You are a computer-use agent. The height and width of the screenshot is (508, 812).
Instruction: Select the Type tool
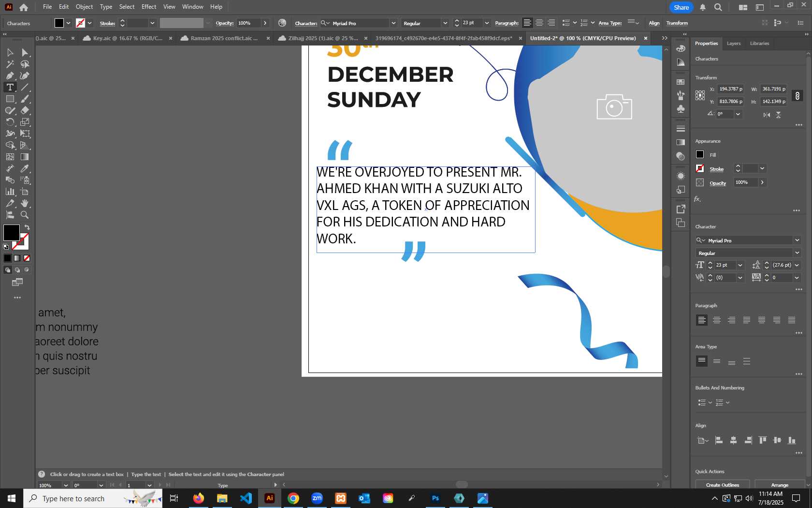click(x=10, y=87)
